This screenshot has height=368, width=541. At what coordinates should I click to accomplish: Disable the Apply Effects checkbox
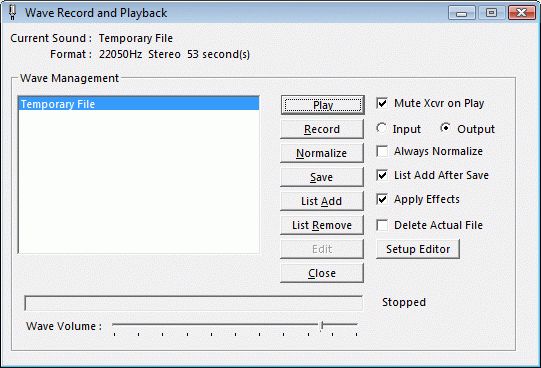point(382,199)
